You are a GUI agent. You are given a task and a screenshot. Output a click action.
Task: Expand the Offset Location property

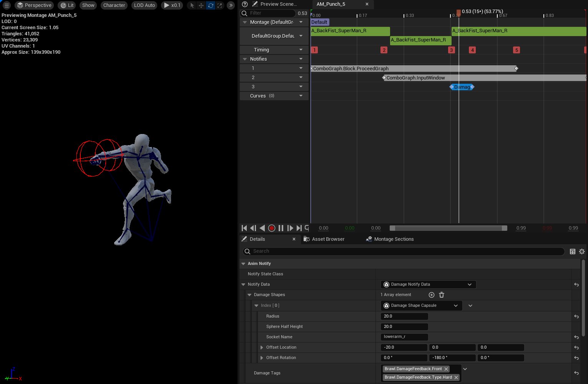coord(262,348)
